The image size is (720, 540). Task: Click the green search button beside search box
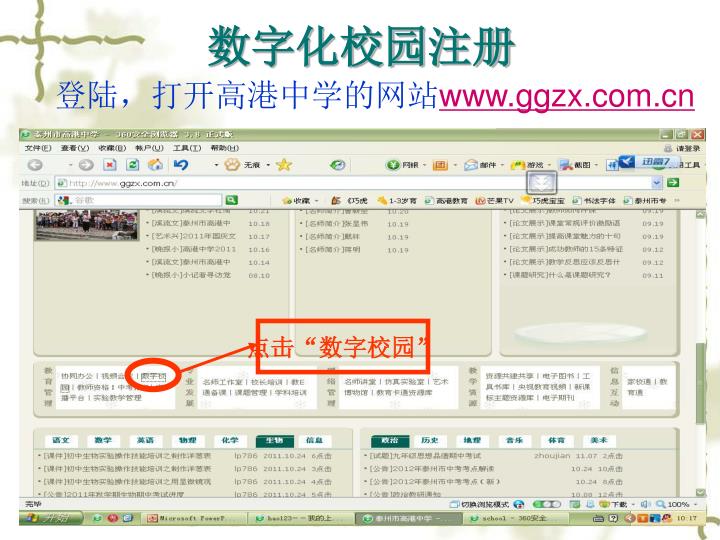(231, 199)
